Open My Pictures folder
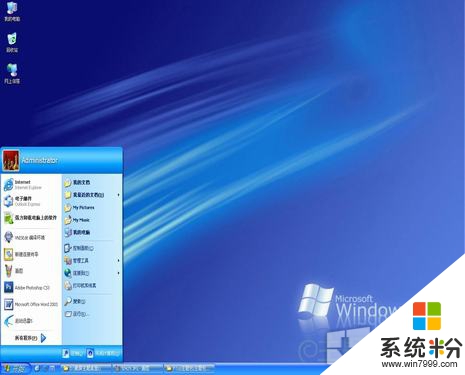Viewport: 465px width, 375px height. tap(92, 207)
